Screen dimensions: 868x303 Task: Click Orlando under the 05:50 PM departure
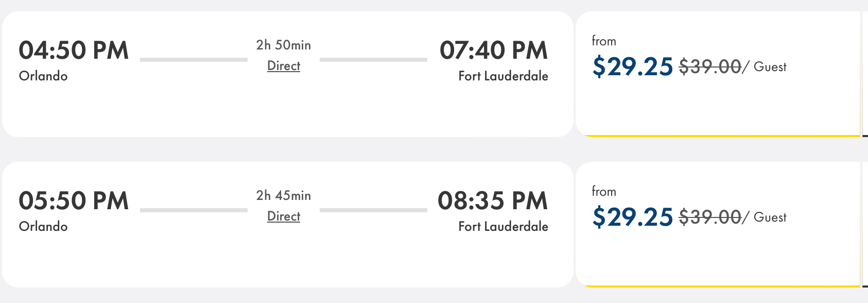click(43, 227)
